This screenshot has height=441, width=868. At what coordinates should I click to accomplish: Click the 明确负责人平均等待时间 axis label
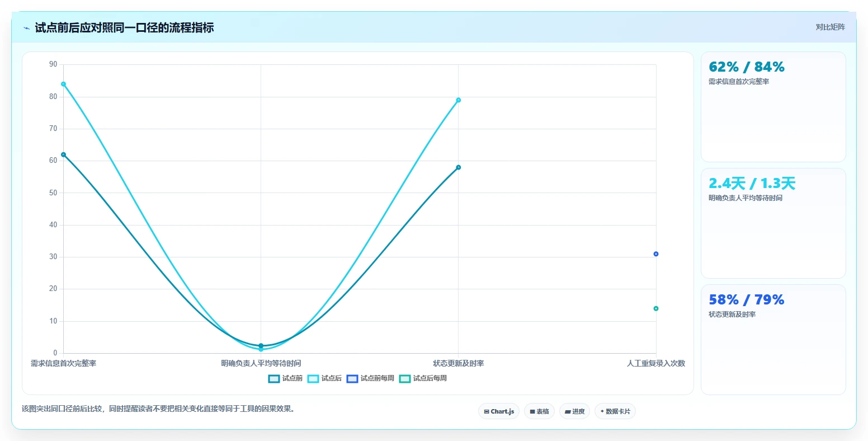pyautogui.click(x=261, y=364)
